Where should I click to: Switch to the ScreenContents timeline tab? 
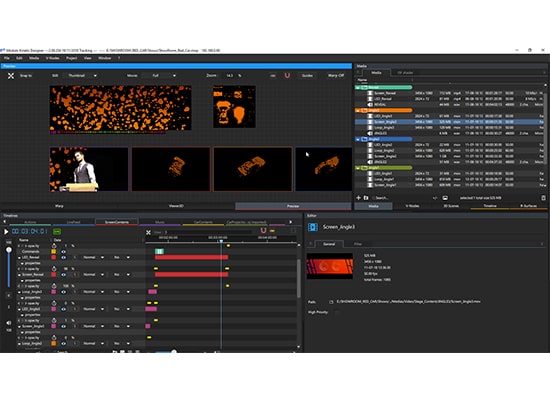coord(116,222)
